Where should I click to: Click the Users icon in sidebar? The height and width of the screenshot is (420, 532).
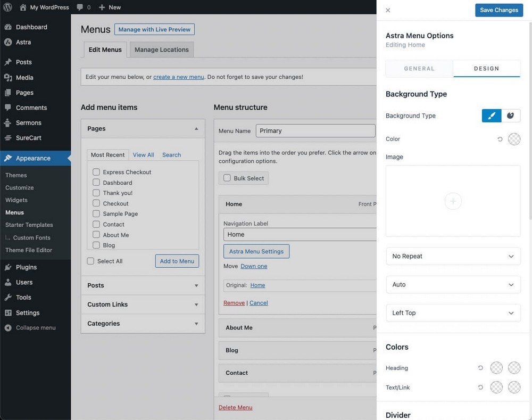[8, 282]
